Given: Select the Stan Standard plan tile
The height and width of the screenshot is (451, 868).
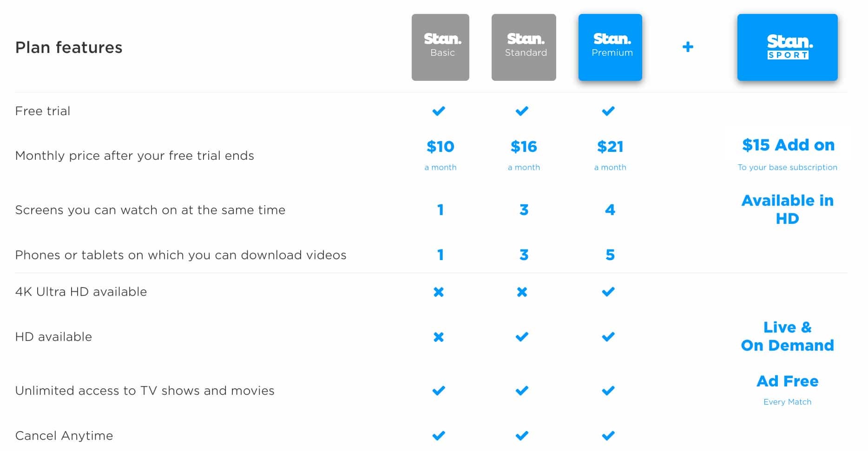Looking at the screenshot, I should [x=524, y=47].
